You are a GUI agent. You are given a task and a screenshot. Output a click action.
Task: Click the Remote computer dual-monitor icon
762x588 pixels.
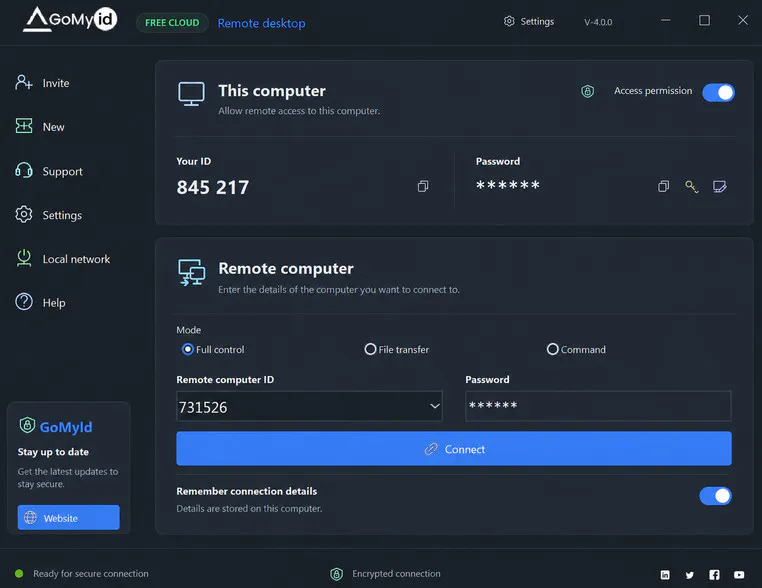191,272
